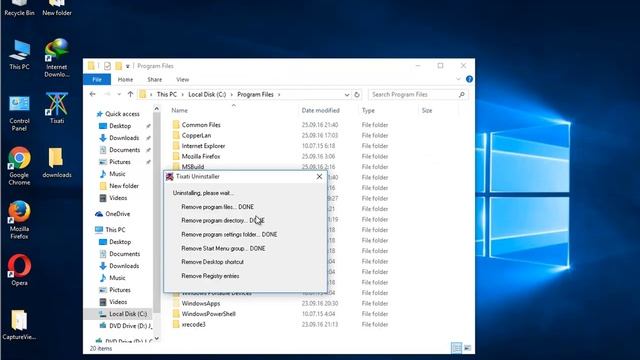The height and width of the screenshot is (360, 640).
Task: Open the Recycle Bin desktop icon
Action: pyautogui.click(x=19, y=8)
